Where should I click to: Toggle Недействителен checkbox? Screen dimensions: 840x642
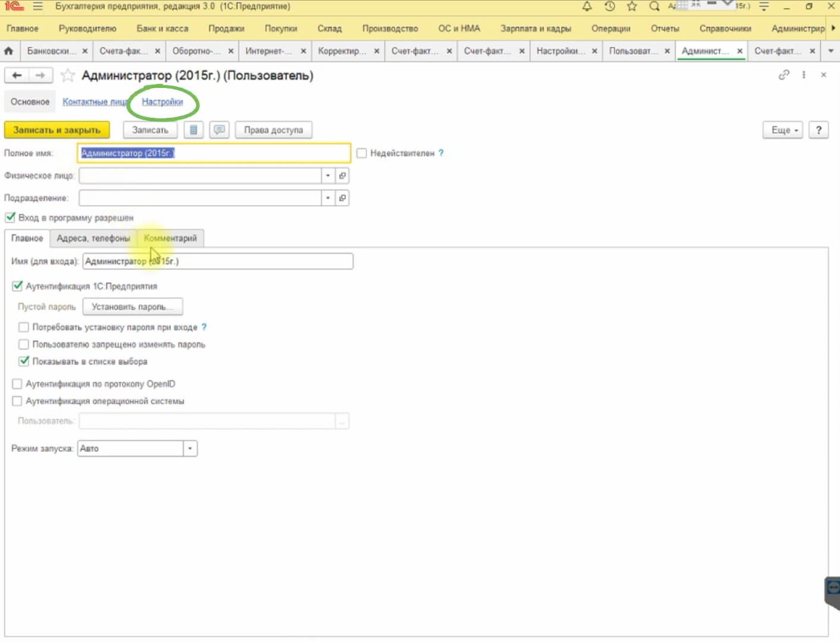coord(362,153)
